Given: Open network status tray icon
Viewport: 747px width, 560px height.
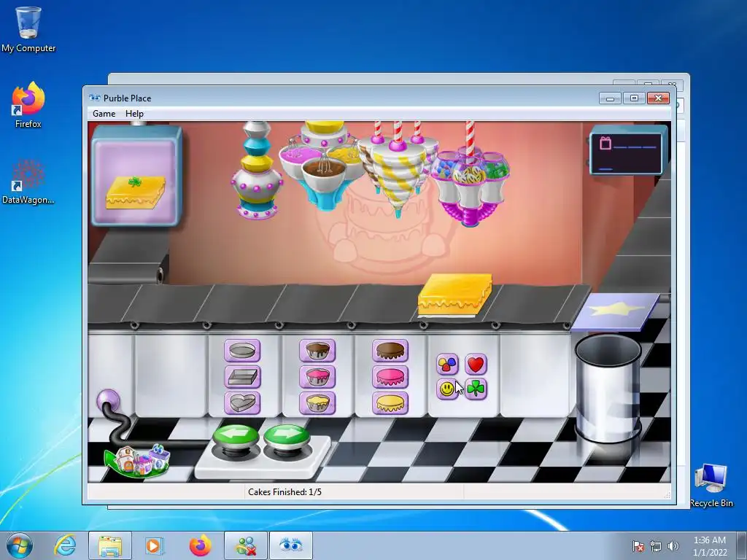Looking at the screenshot, I should point(656,546).
